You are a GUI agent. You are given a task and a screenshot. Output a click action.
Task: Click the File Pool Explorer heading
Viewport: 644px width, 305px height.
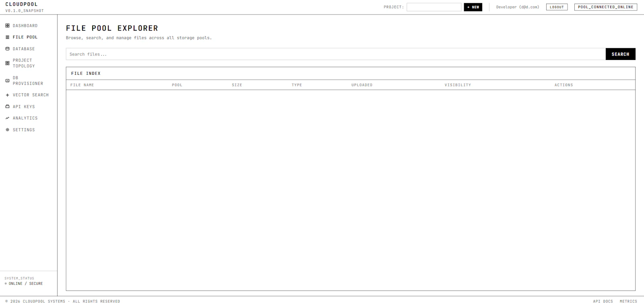tap(112, 28)
